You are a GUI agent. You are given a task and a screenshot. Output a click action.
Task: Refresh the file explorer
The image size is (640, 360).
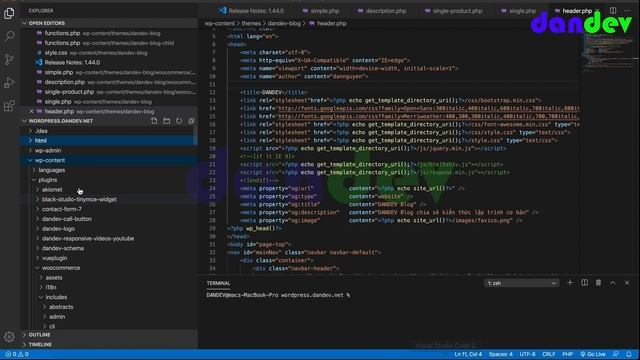pos(179,121)
